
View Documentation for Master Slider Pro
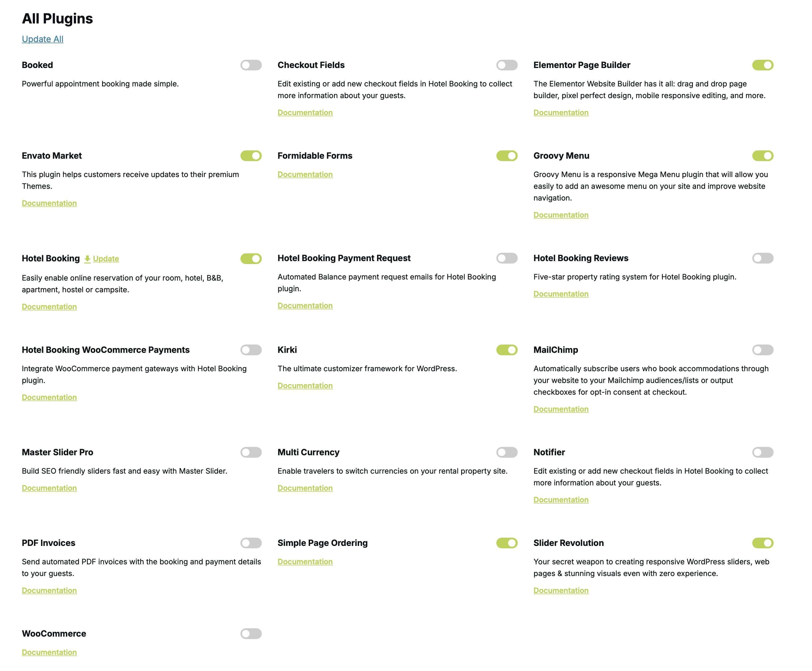coord(49,488)
